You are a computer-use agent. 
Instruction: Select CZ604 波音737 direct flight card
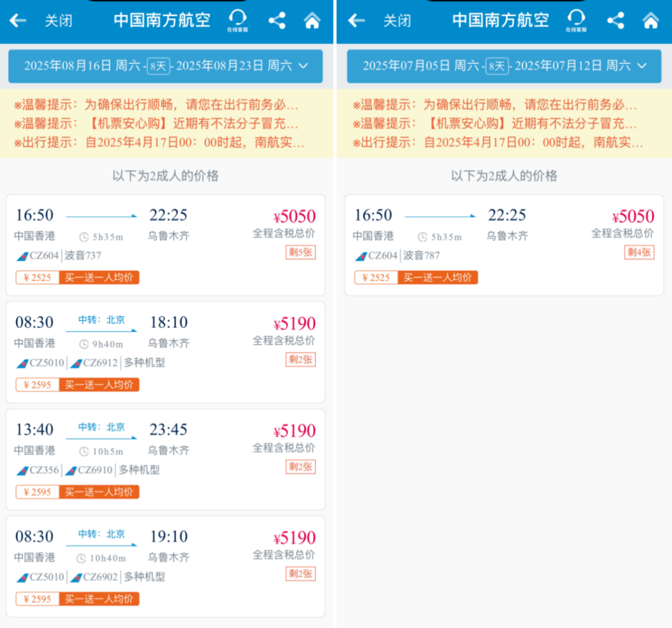click(x=166, y=245)
